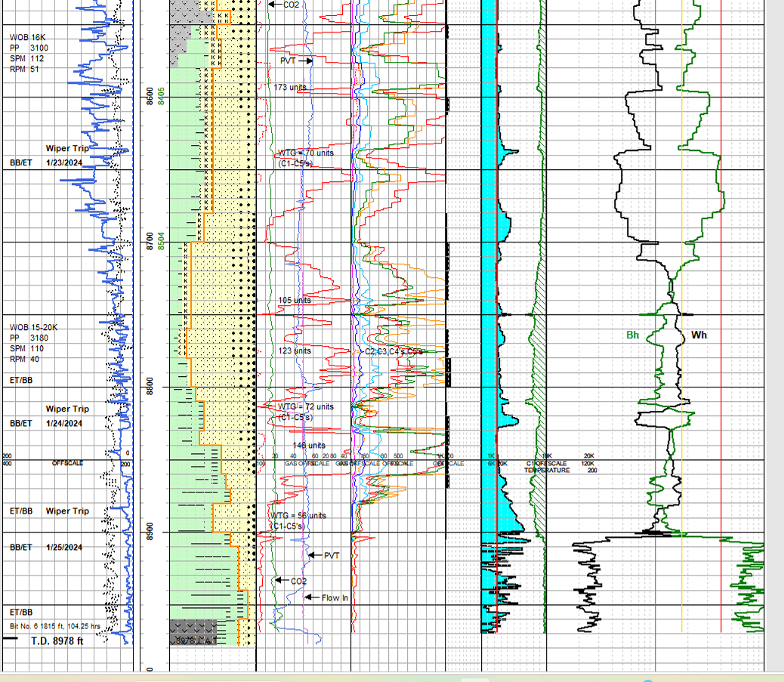Click the date '1/23/2024' under Wiper Trip
The height and width of the screenshot is (682, 784).
click(64, 162)
